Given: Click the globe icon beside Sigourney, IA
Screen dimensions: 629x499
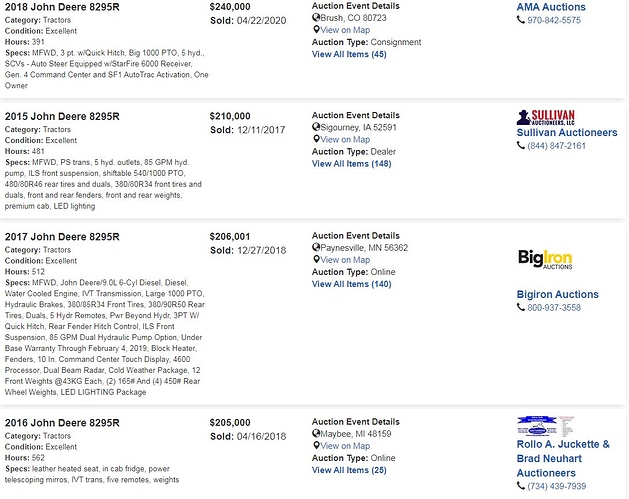Looking at the screenshot, I should tap(316, 128).
